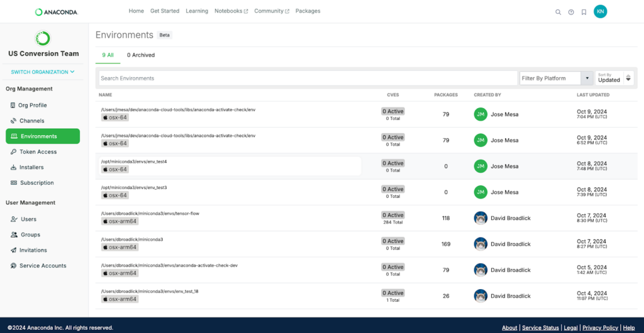Open Learning in top navigation
The height and width of the screenshot is (333, 644).
[x=197, y=11]
